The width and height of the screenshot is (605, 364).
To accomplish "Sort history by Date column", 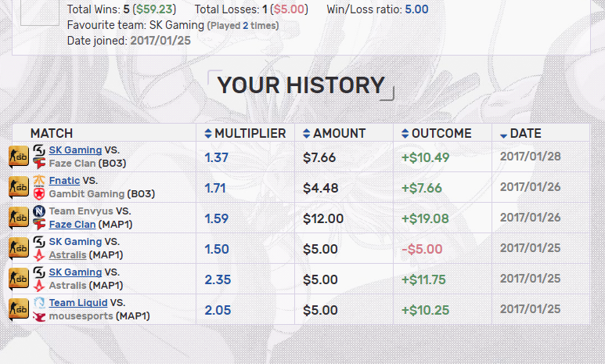I will coord(520,133).
